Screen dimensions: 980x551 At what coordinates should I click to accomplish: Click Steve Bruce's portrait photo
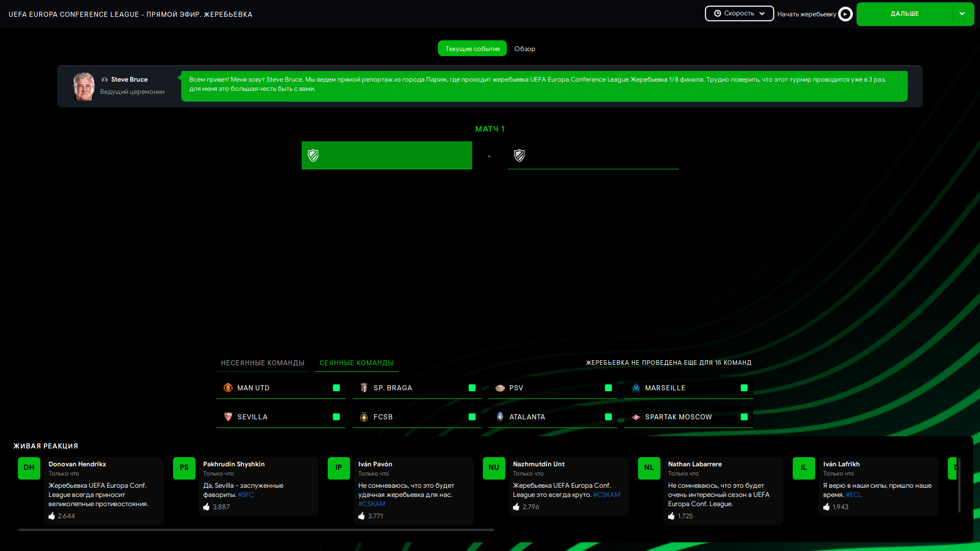click(x=84, y=86)
